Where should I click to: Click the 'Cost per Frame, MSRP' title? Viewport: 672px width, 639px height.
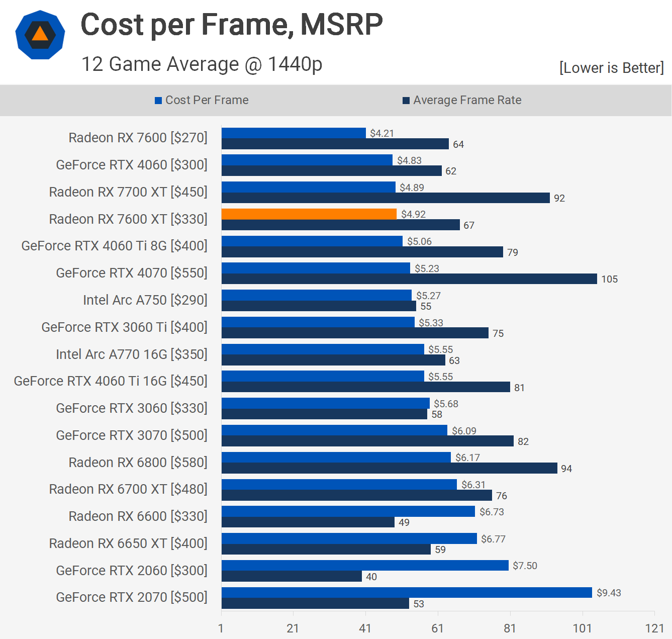232,24
